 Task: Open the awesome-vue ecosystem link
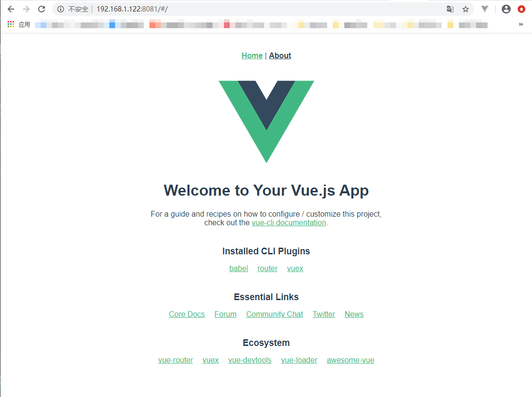[x=351, y=360]
